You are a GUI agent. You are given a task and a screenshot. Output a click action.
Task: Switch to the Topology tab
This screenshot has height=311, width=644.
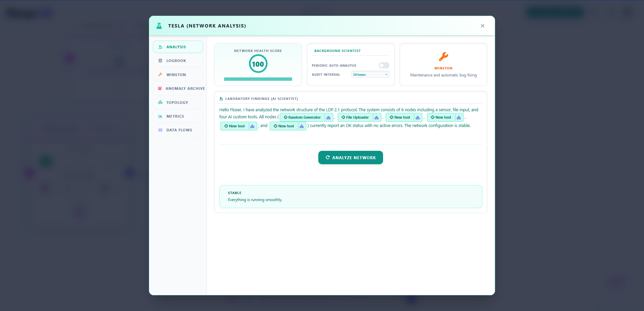[x=178, y=103]
